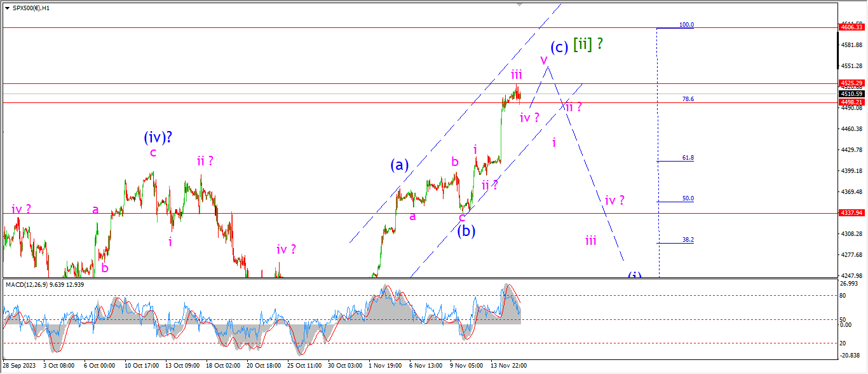The height and width of the screenshot is (374, 868).
Task: Select the blue (c) wave label
Action: [559, 47]
